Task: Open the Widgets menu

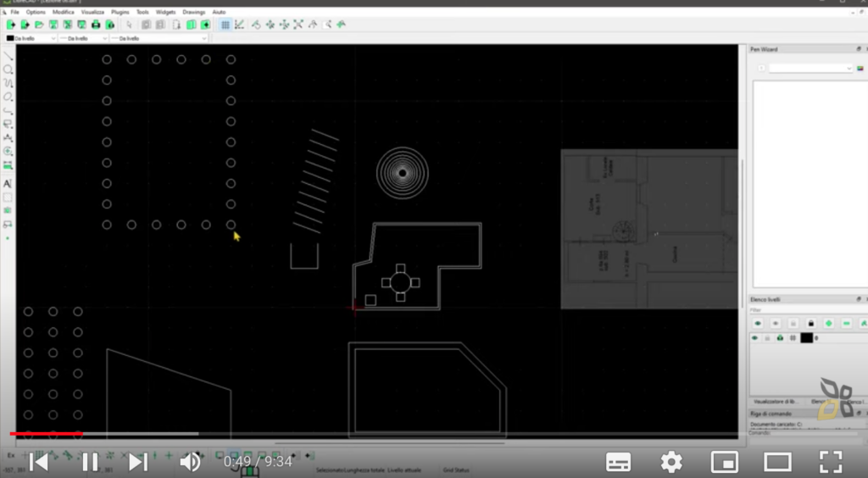Action: (165, 12)
